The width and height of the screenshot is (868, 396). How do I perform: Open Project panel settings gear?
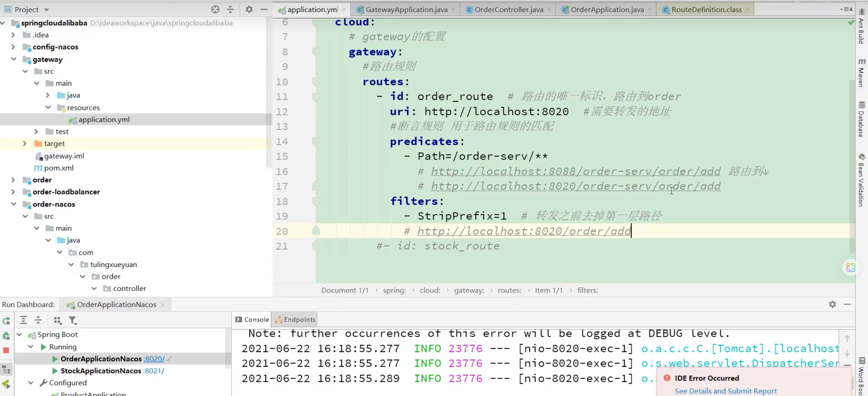pyautogui.click(x=249, y=9)
